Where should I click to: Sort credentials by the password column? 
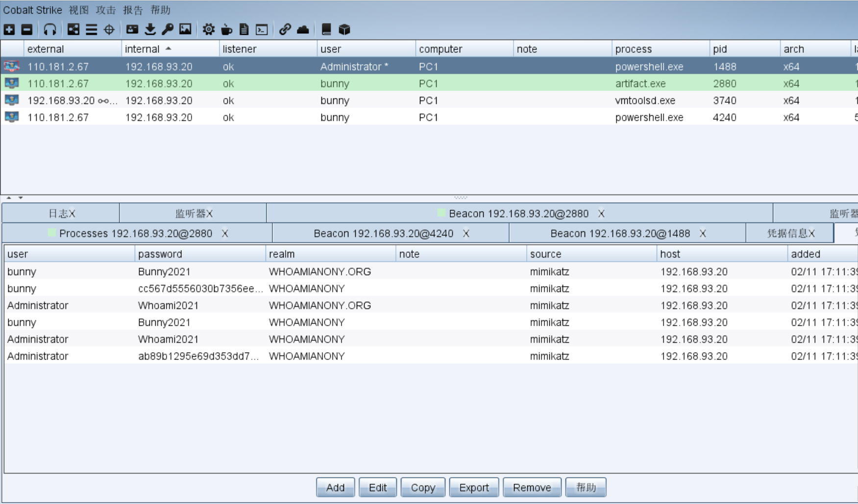coord(200,254)
